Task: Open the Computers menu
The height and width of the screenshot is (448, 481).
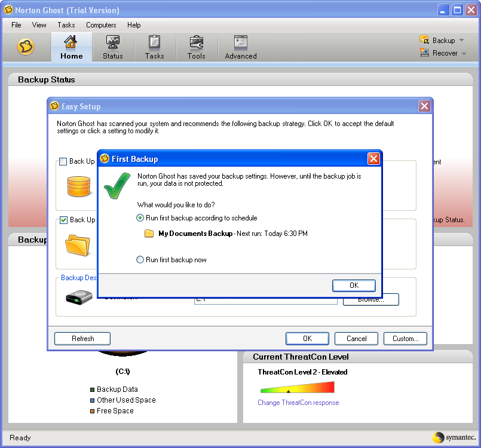Action: click(101, 25)
